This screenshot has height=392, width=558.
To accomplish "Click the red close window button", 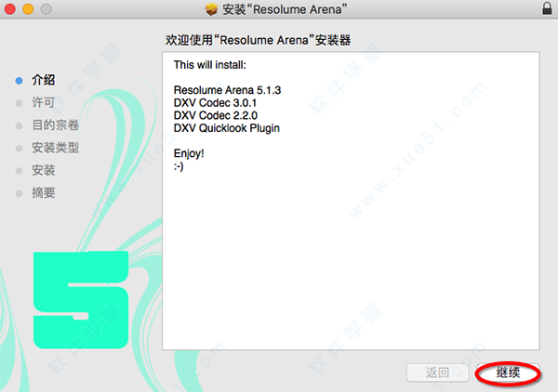I will [9, 9].
